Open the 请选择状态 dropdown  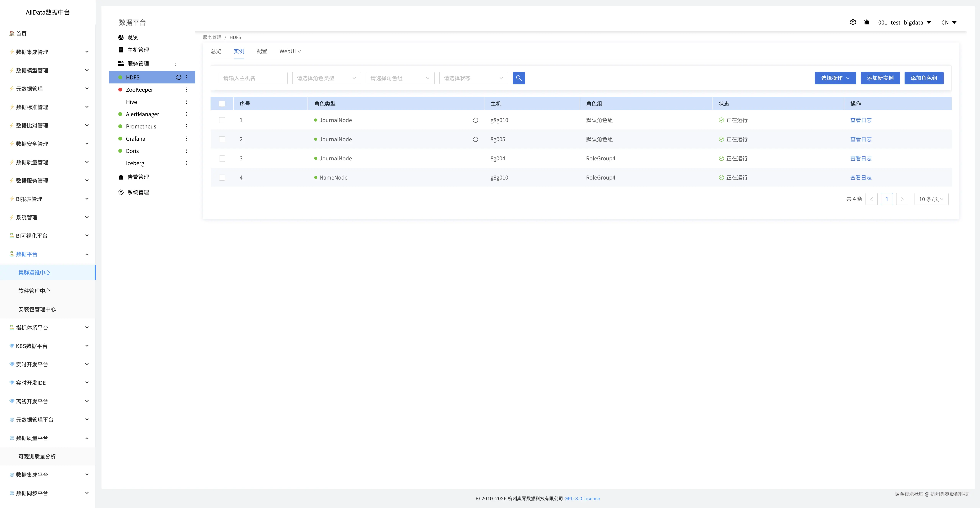[x=473, y=78]
